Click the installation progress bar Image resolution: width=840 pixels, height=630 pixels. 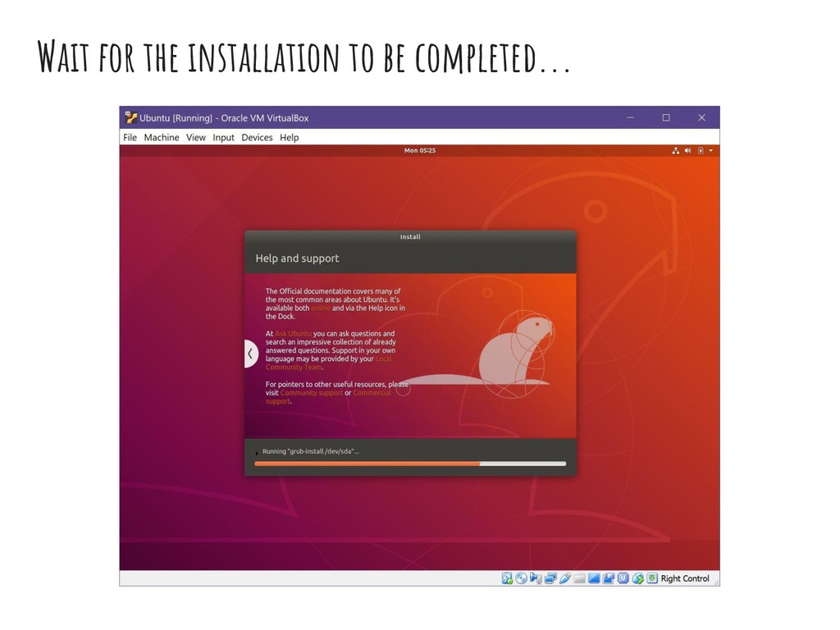pos(410,464)
